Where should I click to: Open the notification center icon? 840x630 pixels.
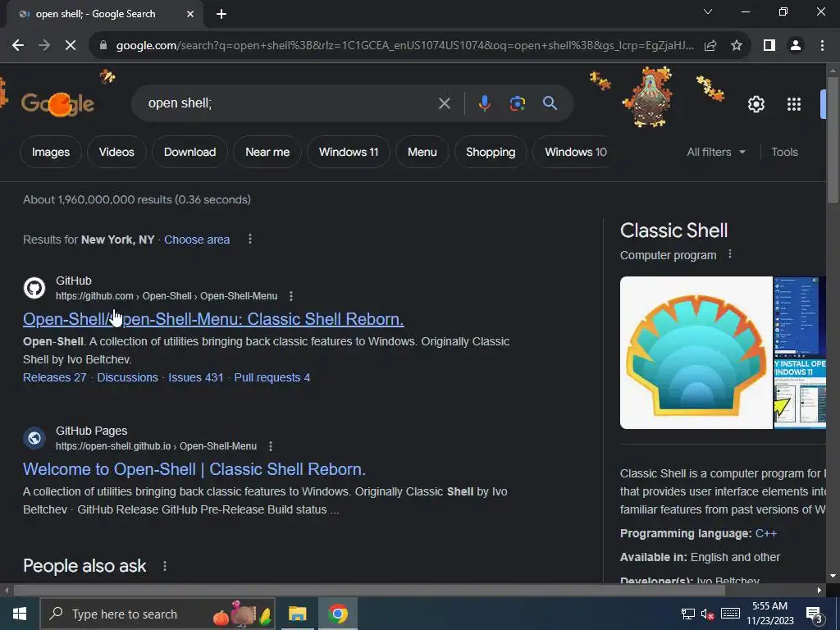click(x=815, y=615)
